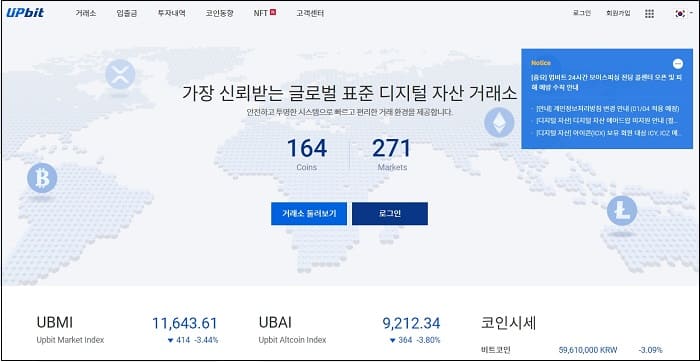
Task: Open the Korean flag language dropdown
Action: point(683,13)
